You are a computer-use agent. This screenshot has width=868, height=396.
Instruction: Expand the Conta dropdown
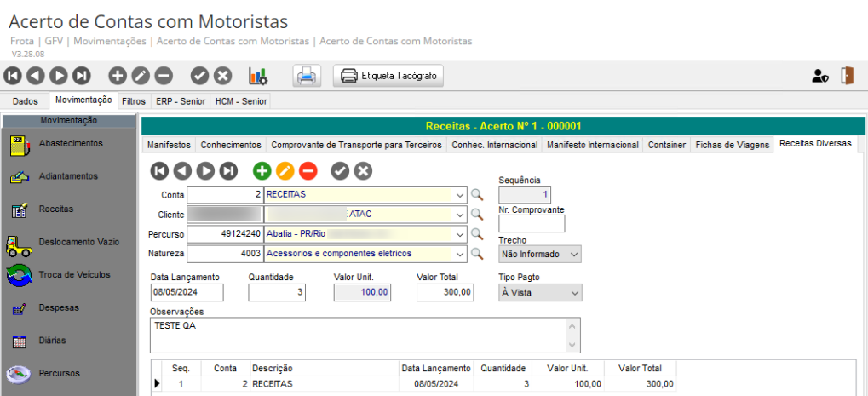pos(459,195)
